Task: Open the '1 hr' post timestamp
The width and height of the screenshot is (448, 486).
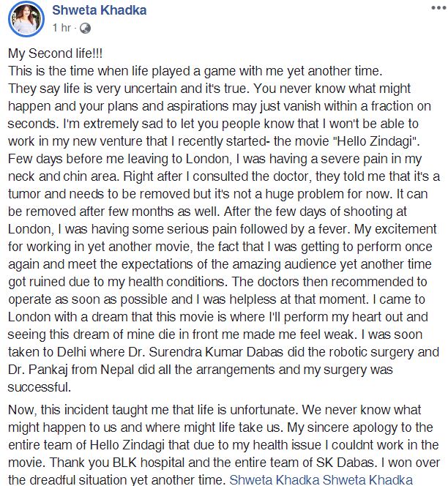Action: pyautogui.click(x=61, y=28)
